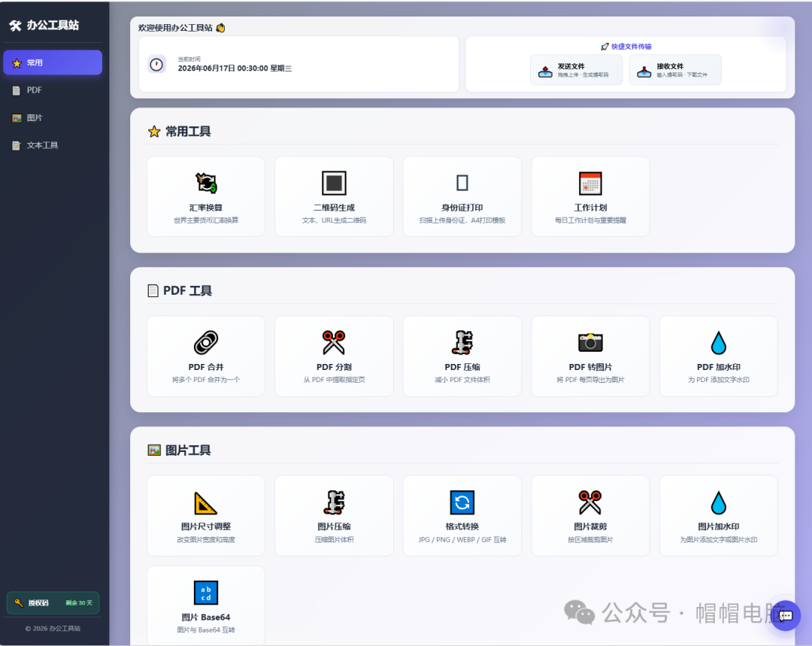Viewport: 812px width, 646px height.
Task: Switch to the PDF sidebar section
Action: 53,90
